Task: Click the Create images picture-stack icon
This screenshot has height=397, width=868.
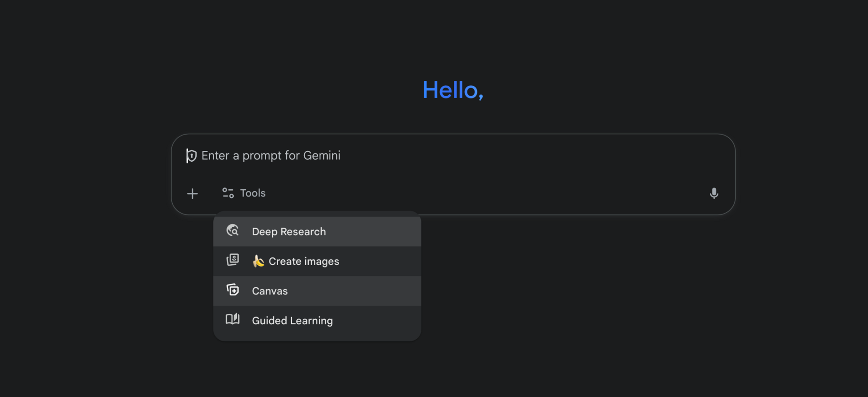Action: pyautogui.click(x=233, y=260)
